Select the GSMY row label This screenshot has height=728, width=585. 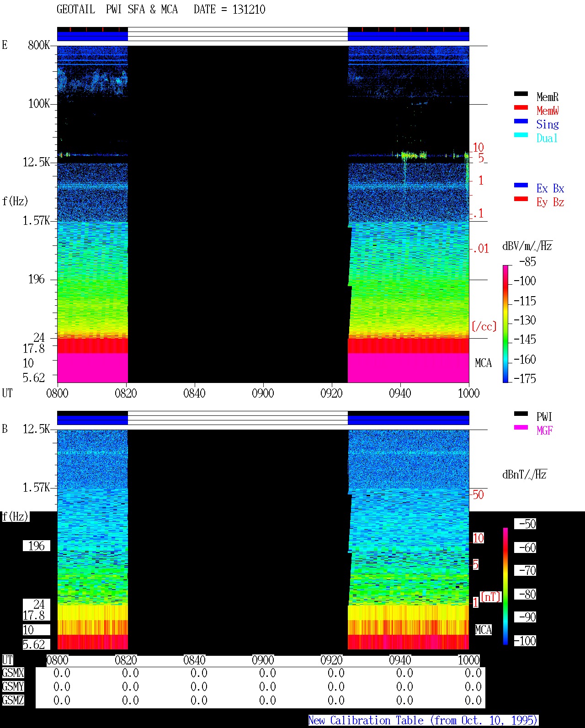pyautogui.click(x=13, y=686)
